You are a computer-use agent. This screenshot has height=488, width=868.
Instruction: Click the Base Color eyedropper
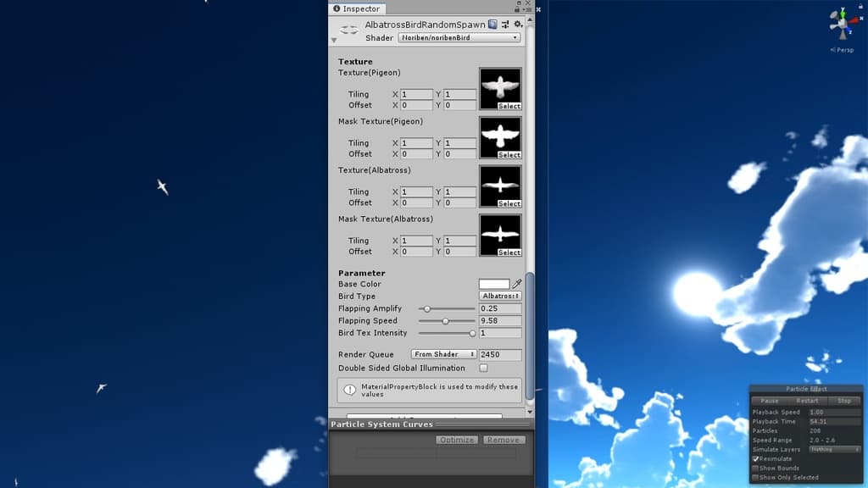[517, 284]
